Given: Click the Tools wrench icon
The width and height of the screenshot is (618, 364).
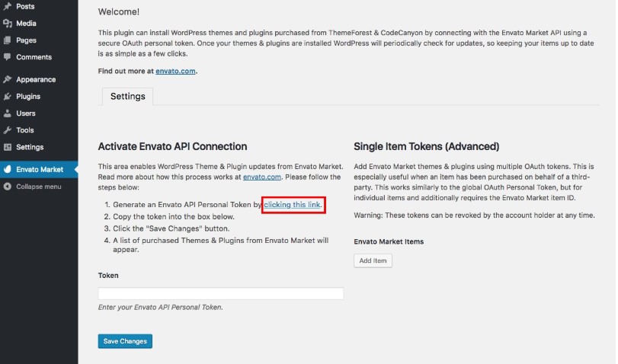Looking at the screenshot, I should [x=8, y=130].
